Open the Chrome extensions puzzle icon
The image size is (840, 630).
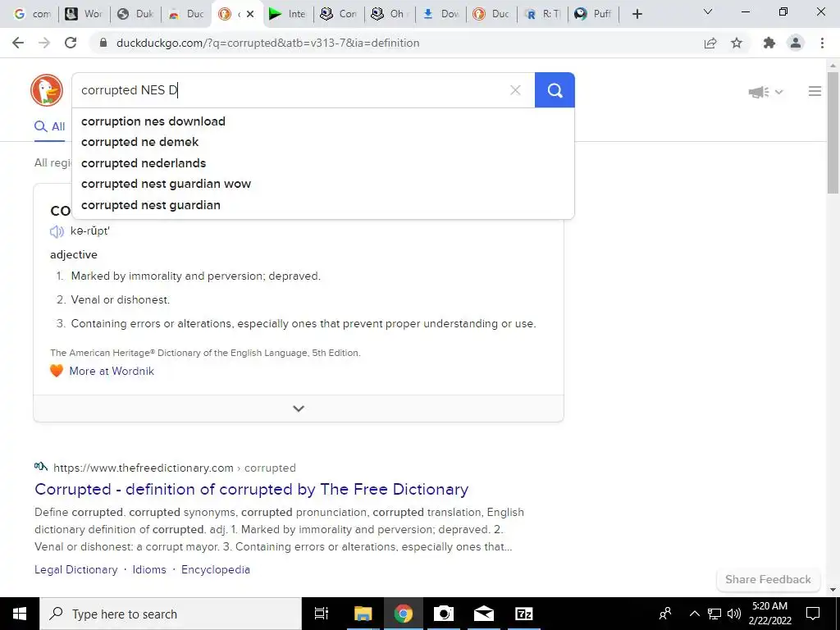[769, 43]
